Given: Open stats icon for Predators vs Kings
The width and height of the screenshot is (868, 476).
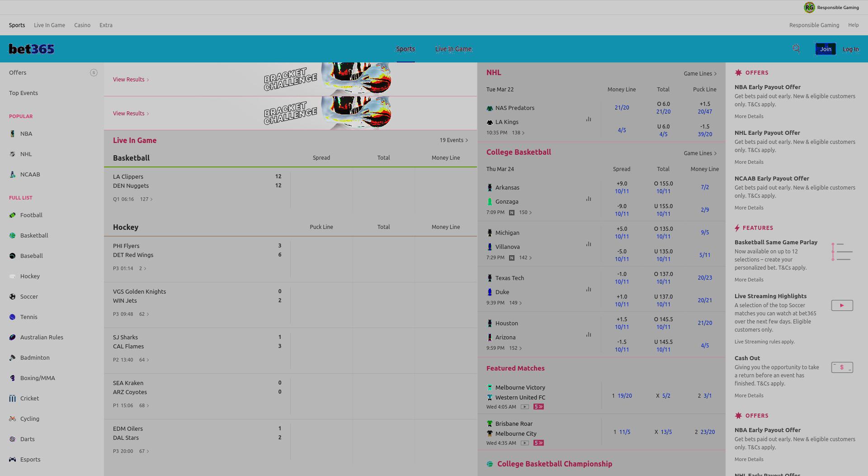Looking at the screenshot, I should [x=589, y=119].
